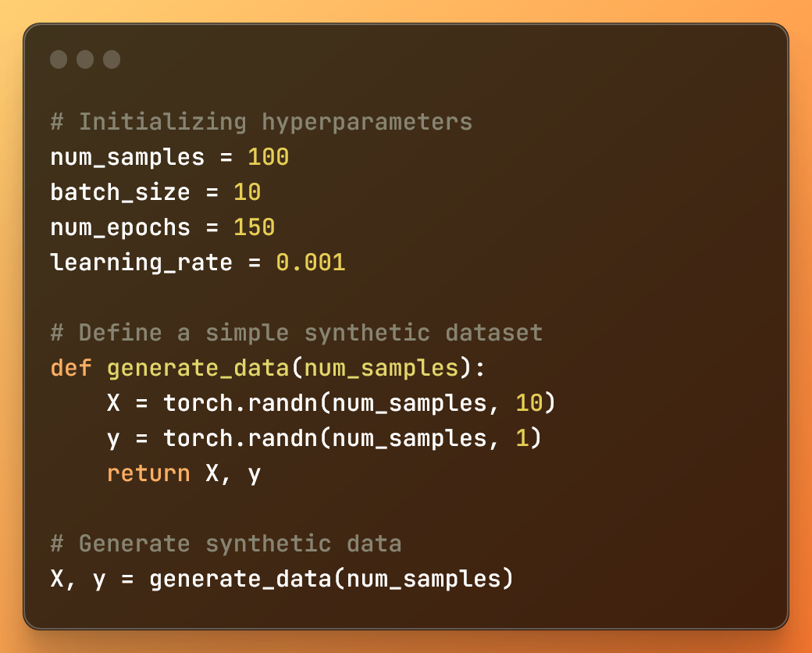Click the value 150 for num_epochs
812x653 pixels.
[255, 227]
